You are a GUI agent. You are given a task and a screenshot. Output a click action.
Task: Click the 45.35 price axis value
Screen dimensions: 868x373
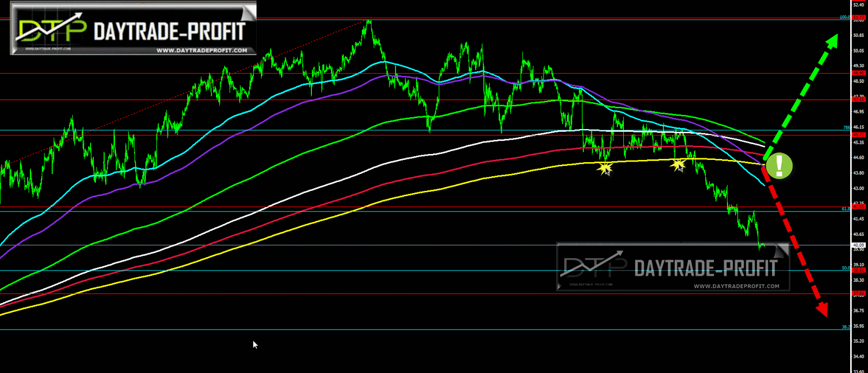pos(859,143)
